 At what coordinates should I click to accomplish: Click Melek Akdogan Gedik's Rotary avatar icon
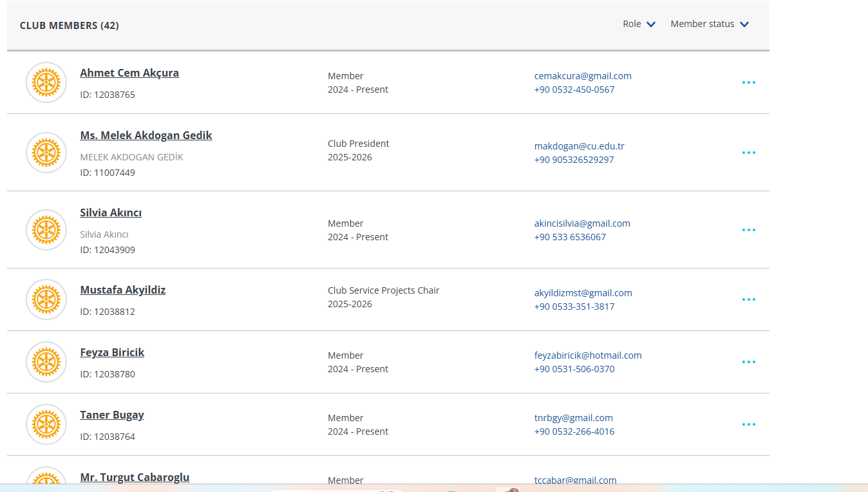(46, 153)
